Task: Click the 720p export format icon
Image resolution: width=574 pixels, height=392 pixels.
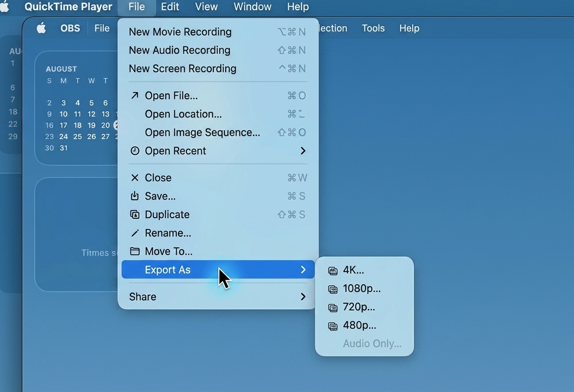Action: (x=333, y=307)
